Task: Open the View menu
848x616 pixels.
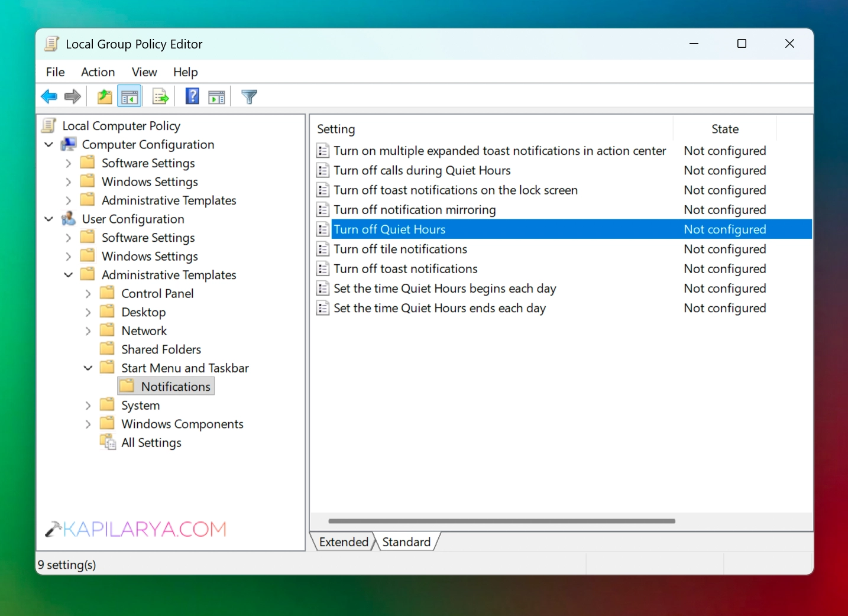Action: (144, 72)
